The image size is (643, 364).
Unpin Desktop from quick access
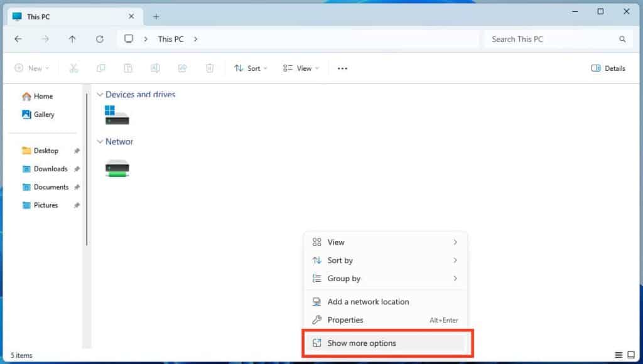pos(77,151)
